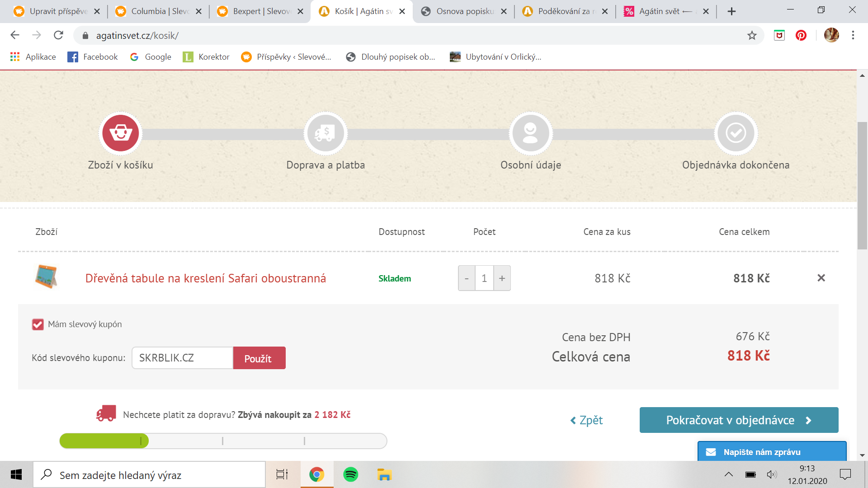The width and height of the screenshot is (868, 488).
Task: Click the coupon code input field
Action: tap(182, 358)
